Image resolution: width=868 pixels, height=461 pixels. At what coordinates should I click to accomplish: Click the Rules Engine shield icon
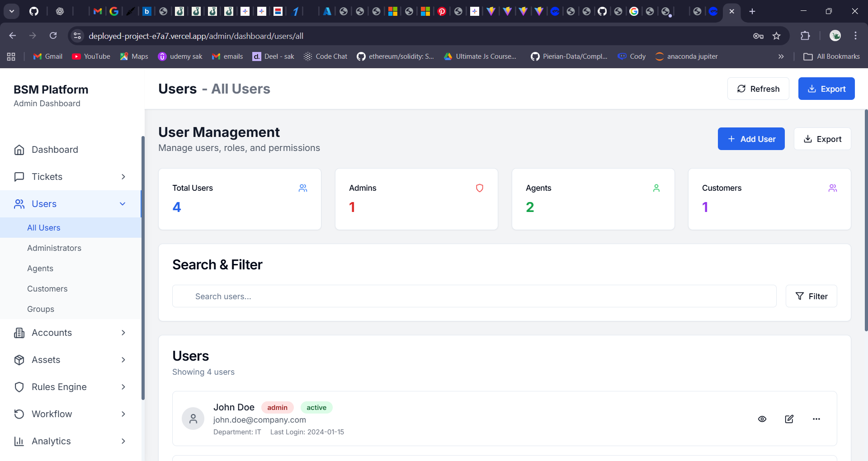click(x=19, y=387)
